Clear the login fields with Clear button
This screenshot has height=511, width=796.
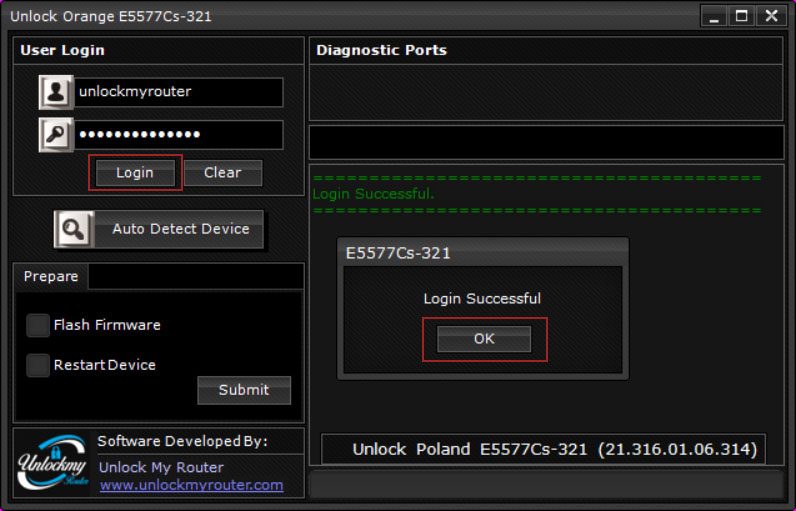click(x=223, y=173)
